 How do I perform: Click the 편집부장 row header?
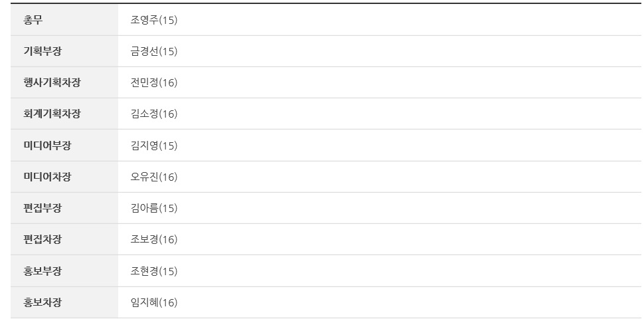click(42, 208)
